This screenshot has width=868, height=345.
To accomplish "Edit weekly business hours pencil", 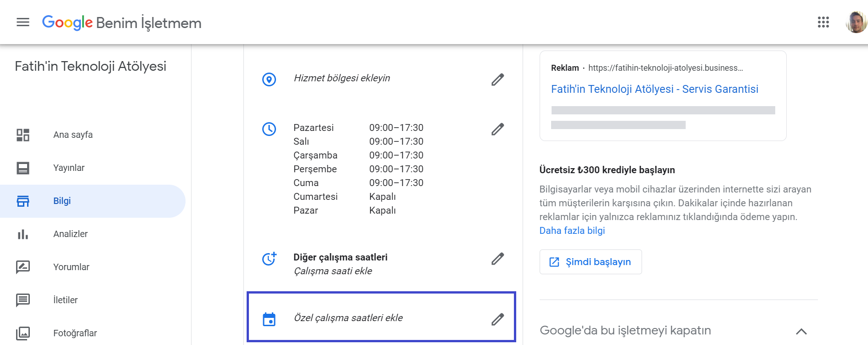I will point(497,129).
